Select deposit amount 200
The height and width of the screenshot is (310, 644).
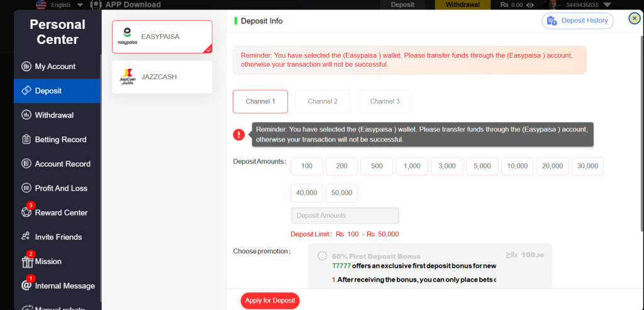341,166
